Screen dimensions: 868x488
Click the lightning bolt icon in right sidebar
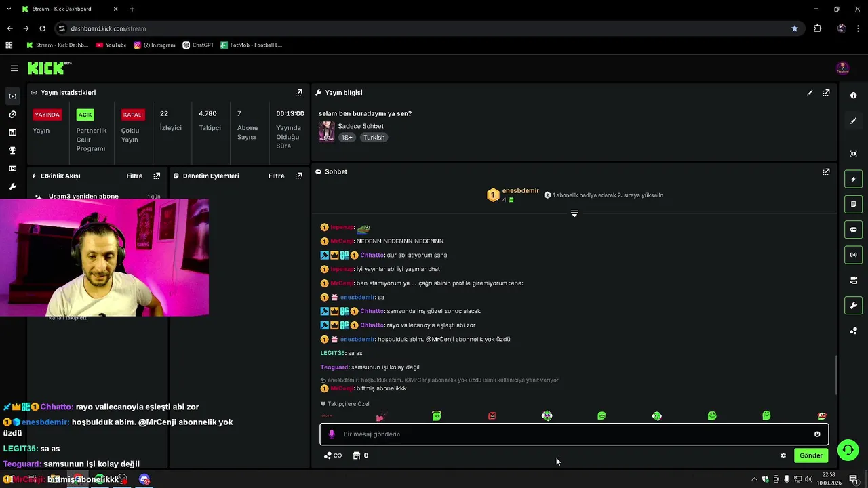(853, 179)
